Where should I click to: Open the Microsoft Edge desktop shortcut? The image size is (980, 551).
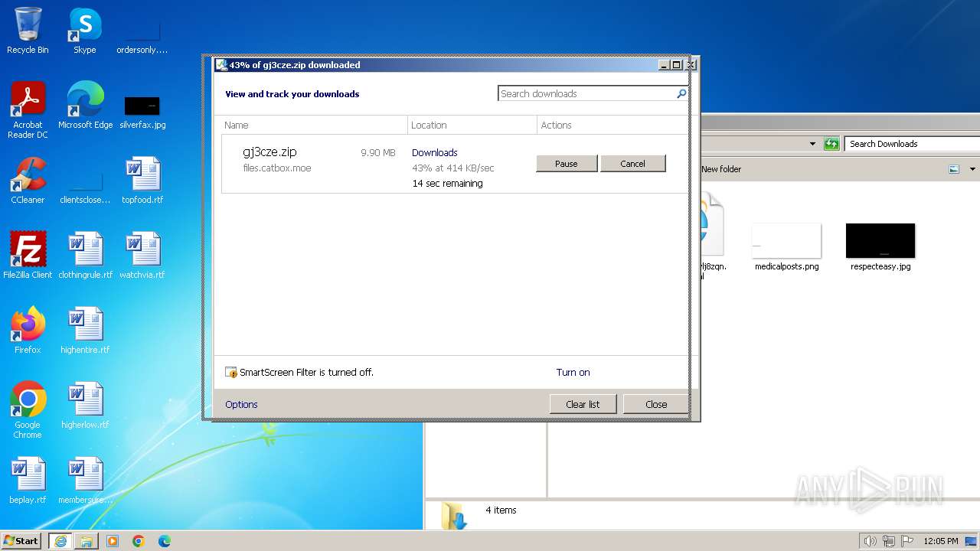coord(85,105)
